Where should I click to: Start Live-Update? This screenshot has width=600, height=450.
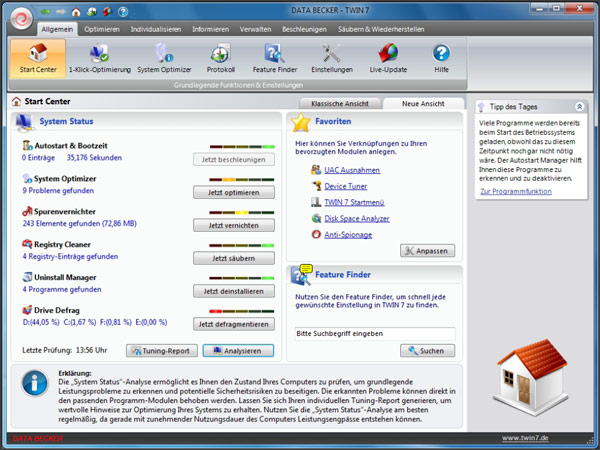coord(388,59)
